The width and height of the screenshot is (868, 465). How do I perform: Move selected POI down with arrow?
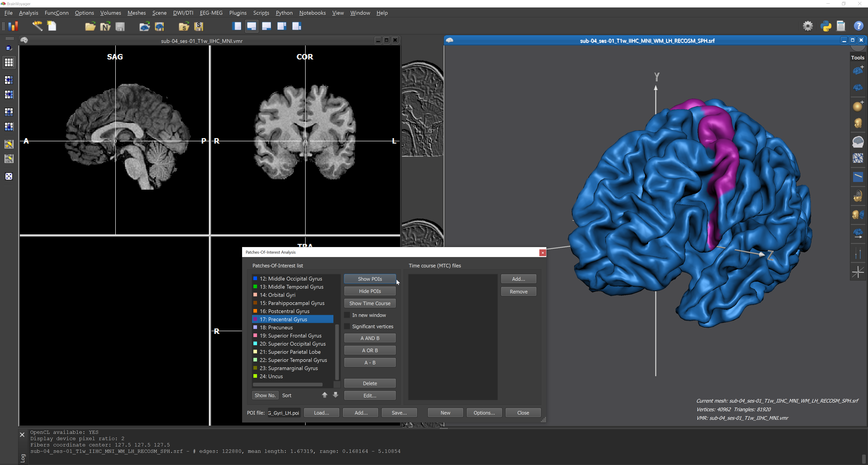click(x=336, y=395)
